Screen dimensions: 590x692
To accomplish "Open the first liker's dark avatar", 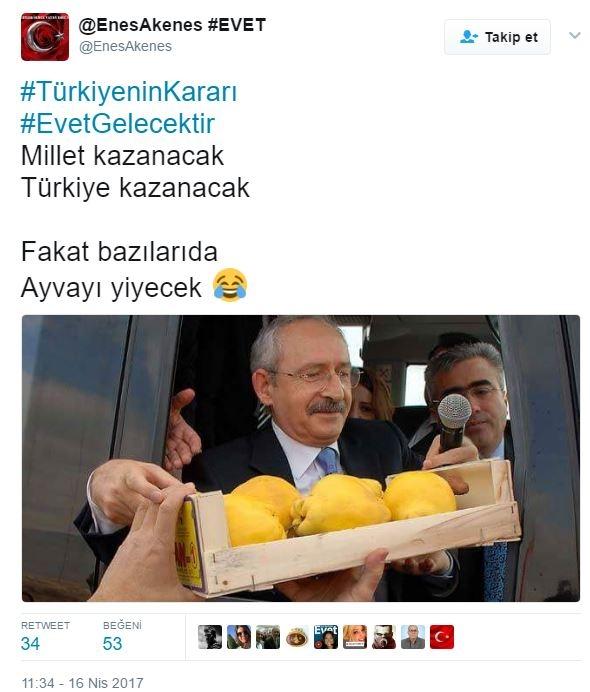I will tap(210, 637).
